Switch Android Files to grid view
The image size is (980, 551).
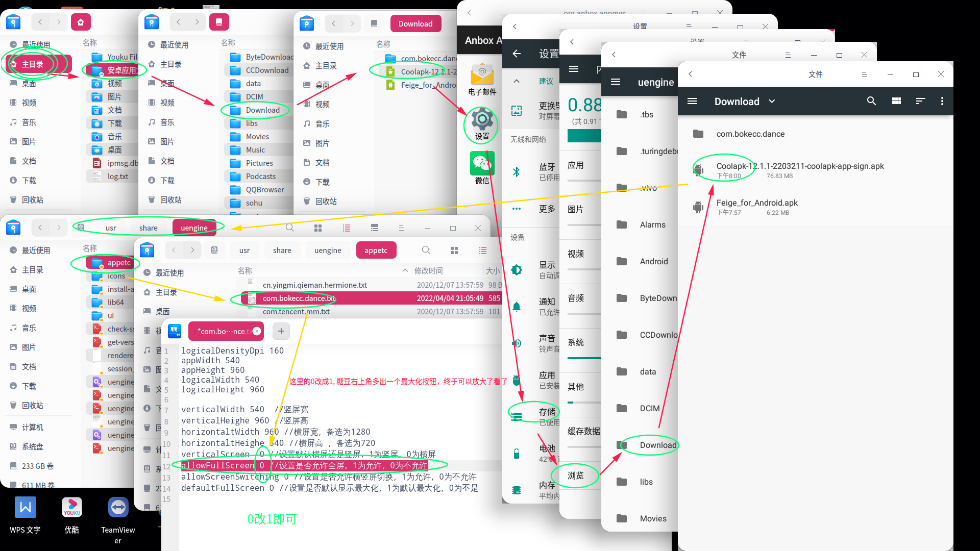tap(896, 101)
